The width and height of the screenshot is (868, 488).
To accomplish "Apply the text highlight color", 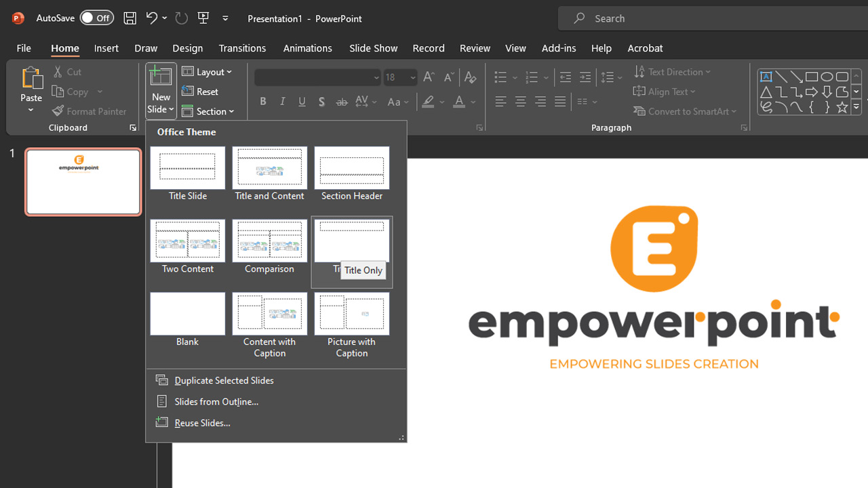I will point(428,102).
